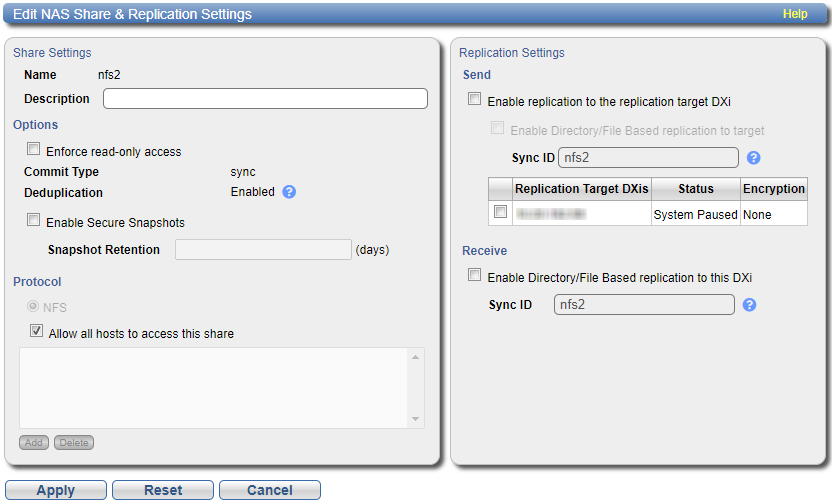Toggle Enforce read-only access checkbox
832x504 pixels.
tap(34, 150)
